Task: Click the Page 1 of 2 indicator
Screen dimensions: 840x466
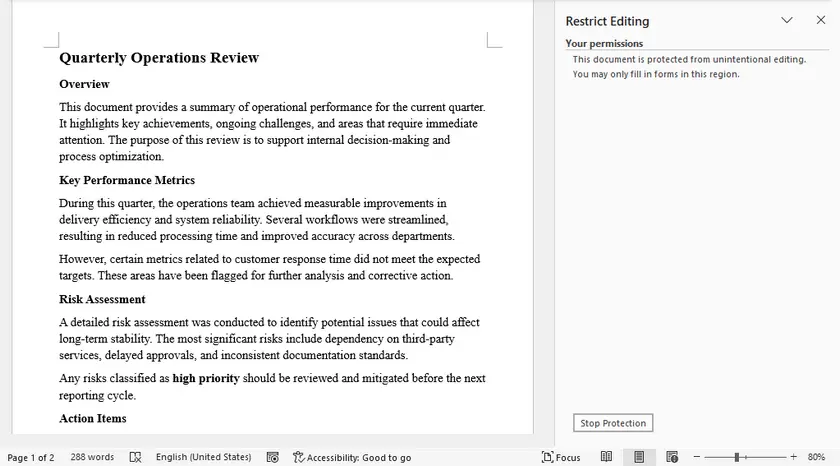Action: pos(31,457)
